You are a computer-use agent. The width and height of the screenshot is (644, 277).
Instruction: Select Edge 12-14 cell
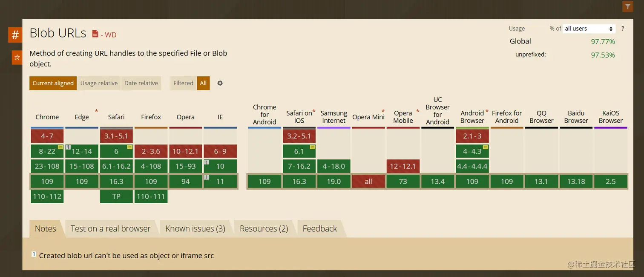click(x=82, y=151)
